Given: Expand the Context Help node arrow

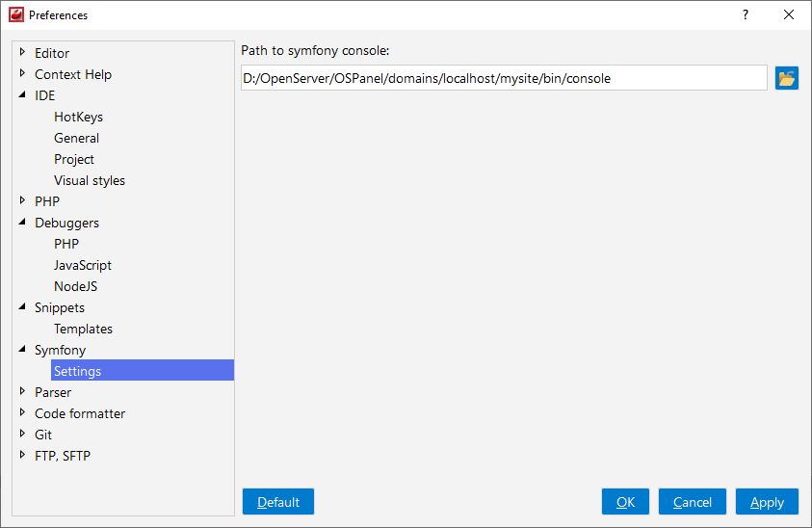Looking at the screenshot, I should point(22,73).
